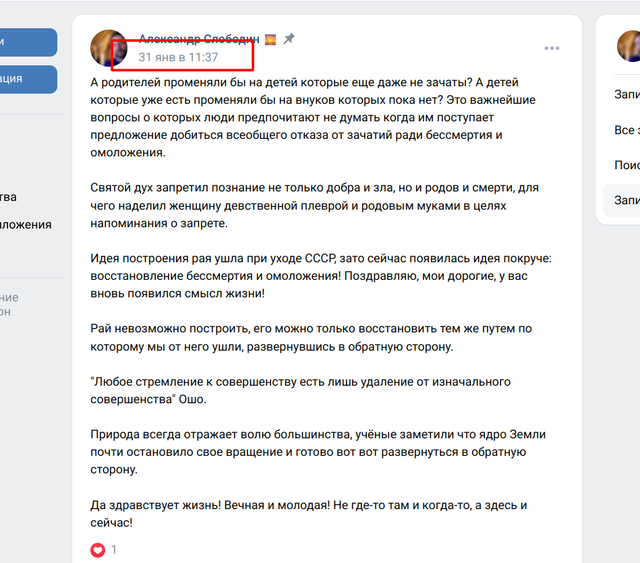Open the left sidebar item ending 'тва'
Image resolution: width=640 pixels, height=563 pixels.
click(x=8, y=197)
